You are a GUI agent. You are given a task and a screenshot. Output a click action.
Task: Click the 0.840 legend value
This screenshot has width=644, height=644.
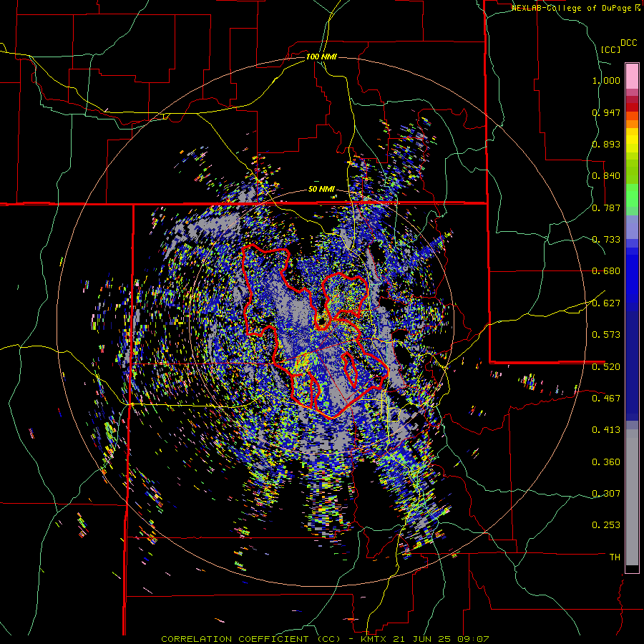[606, 176]
